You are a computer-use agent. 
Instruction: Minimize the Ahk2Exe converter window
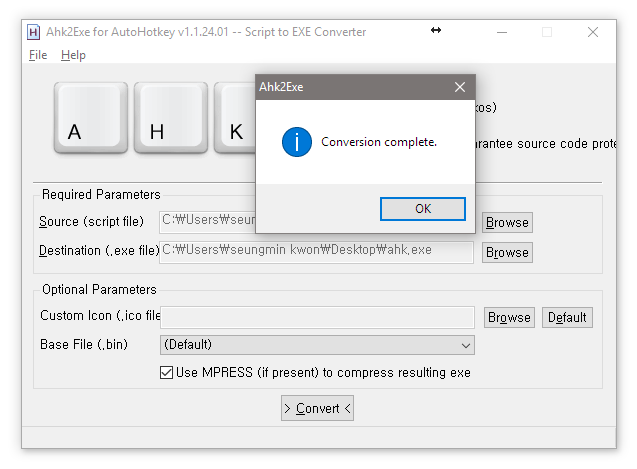pos(502,32)
